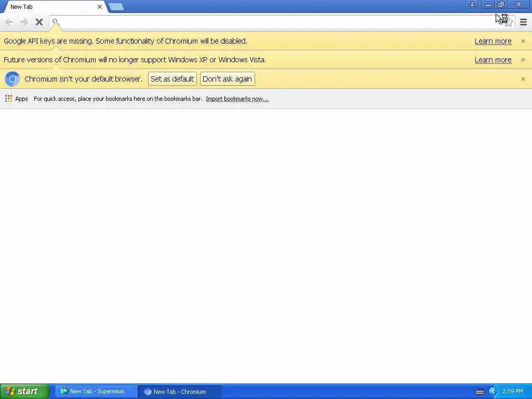The height and width of the screenshot is (399, 532).
Task: Click the Google API keys are missing message
Action: tap(125, 41)
